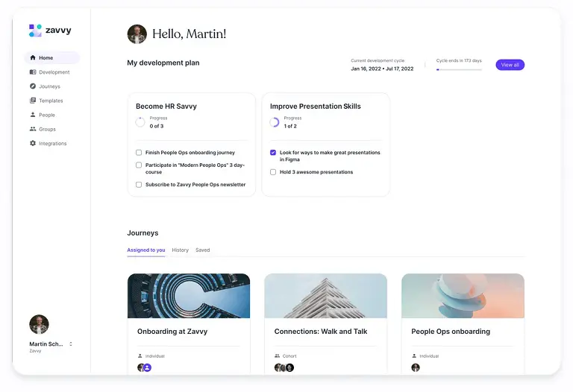Check 'Finish People Ops onboarding journey'
Viewport: 573px width, 392px height.
[x=139, y=153]
